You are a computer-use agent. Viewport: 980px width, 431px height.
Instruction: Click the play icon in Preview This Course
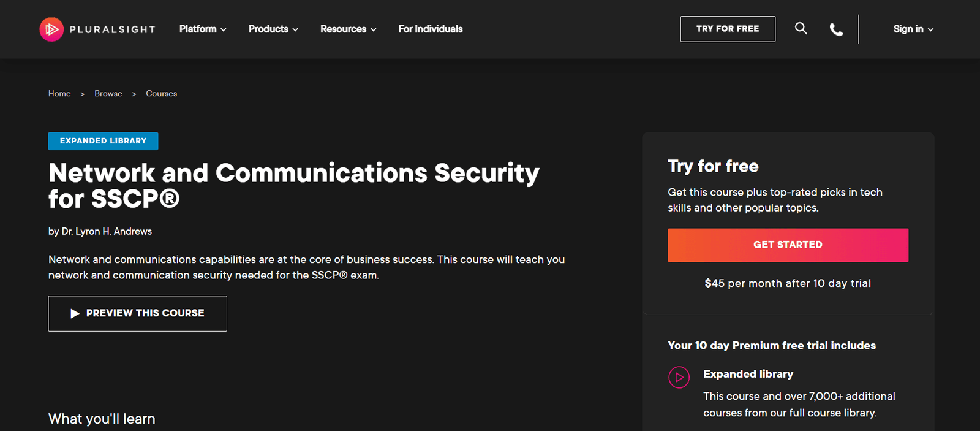(75, 313)
